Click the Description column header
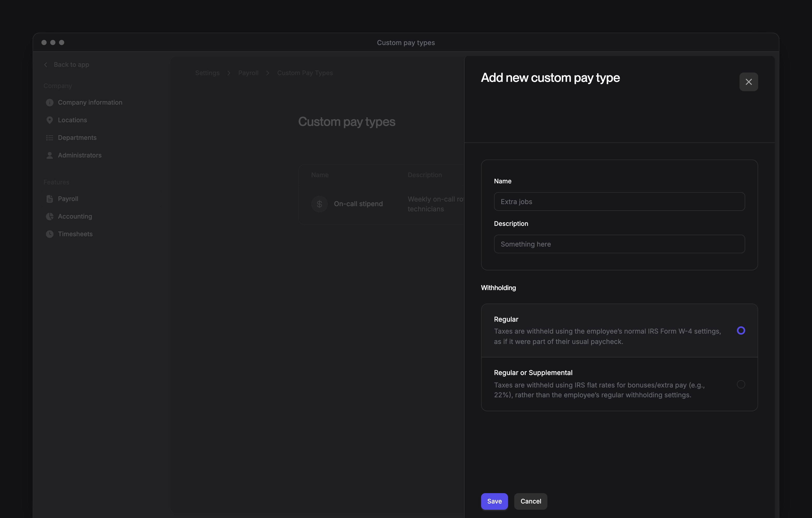Screen dimensions: 812x518 click(425, 175)
